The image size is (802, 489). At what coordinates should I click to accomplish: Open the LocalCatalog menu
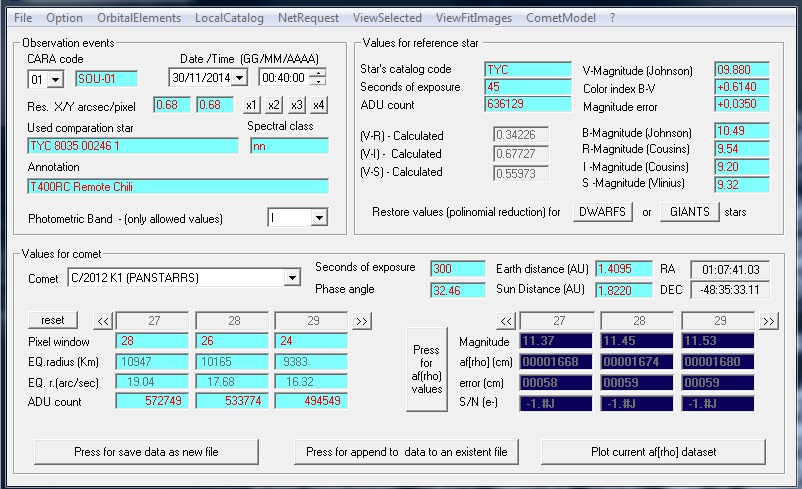tap(229, 18)
